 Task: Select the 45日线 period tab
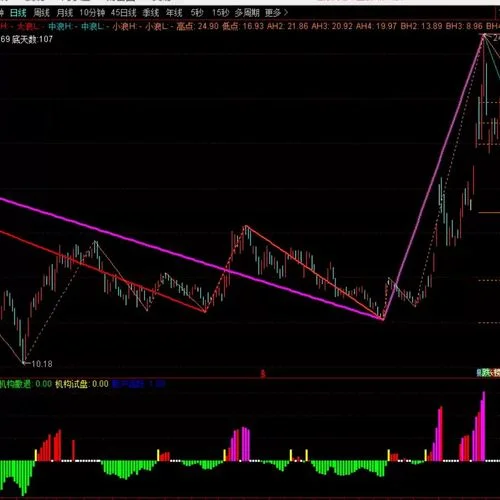tap(124, 13)
